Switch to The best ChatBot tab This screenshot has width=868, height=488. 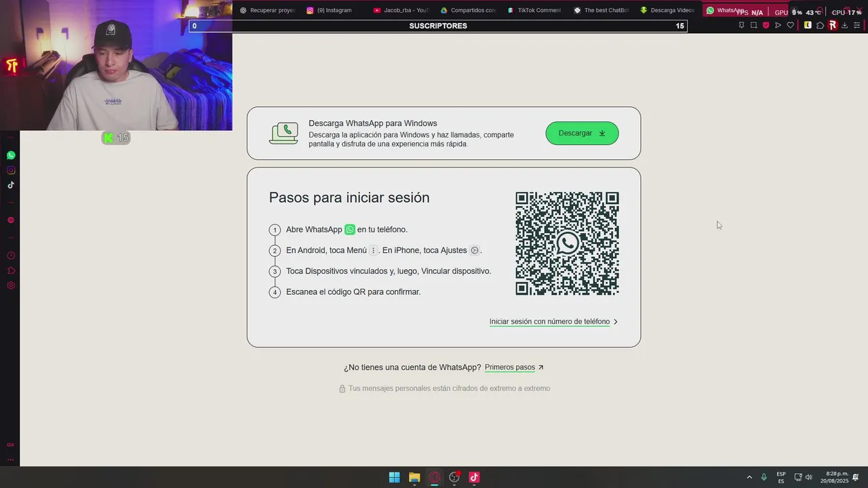click(x=601, y=10)
